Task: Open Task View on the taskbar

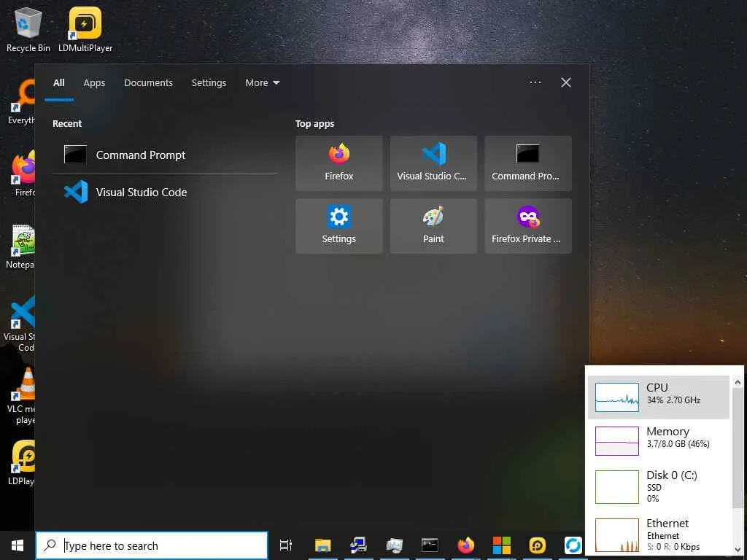Action: tap(286, 545)
